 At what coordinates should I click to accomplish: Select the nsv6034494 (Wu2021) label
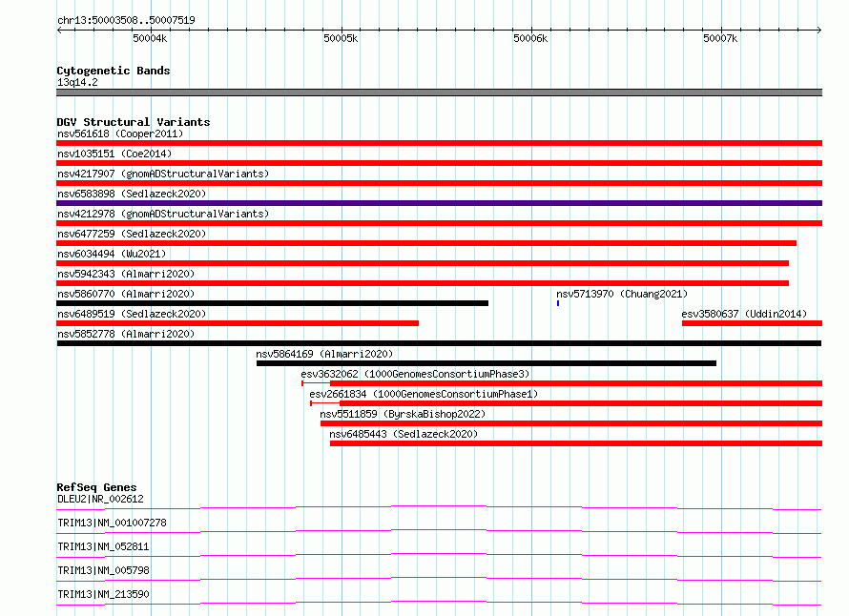(x=112, y=254)
